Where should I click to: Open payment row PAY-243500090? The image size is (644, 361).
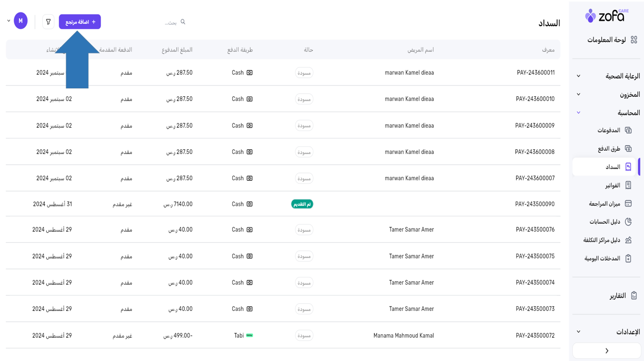(x=534, y=204)
